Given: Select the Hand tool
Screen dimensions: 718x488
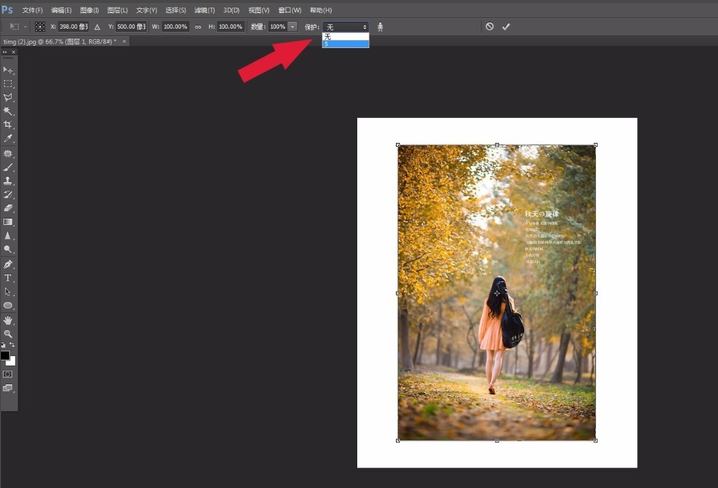Looking at the screenshot, I should [8, 320].
